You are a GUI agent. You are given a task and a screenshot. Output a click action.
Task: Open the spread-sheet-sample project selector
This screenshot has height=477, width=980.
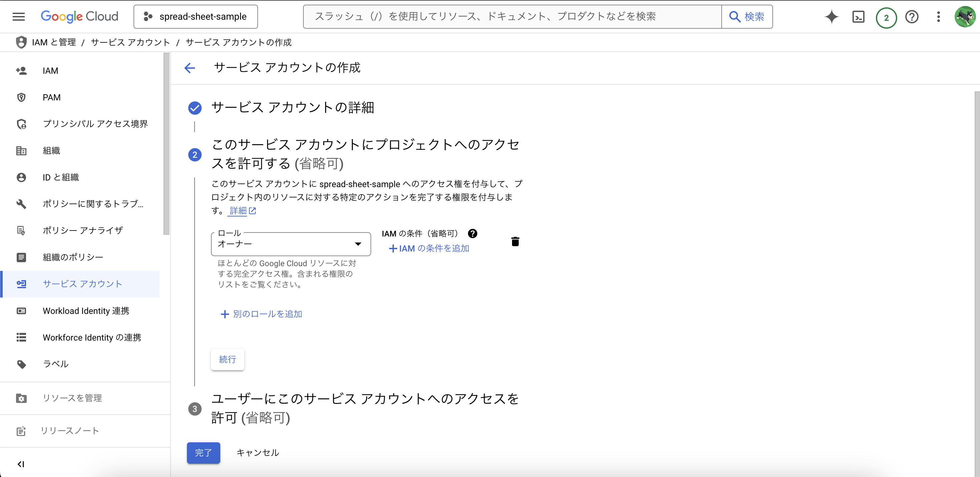196,16
